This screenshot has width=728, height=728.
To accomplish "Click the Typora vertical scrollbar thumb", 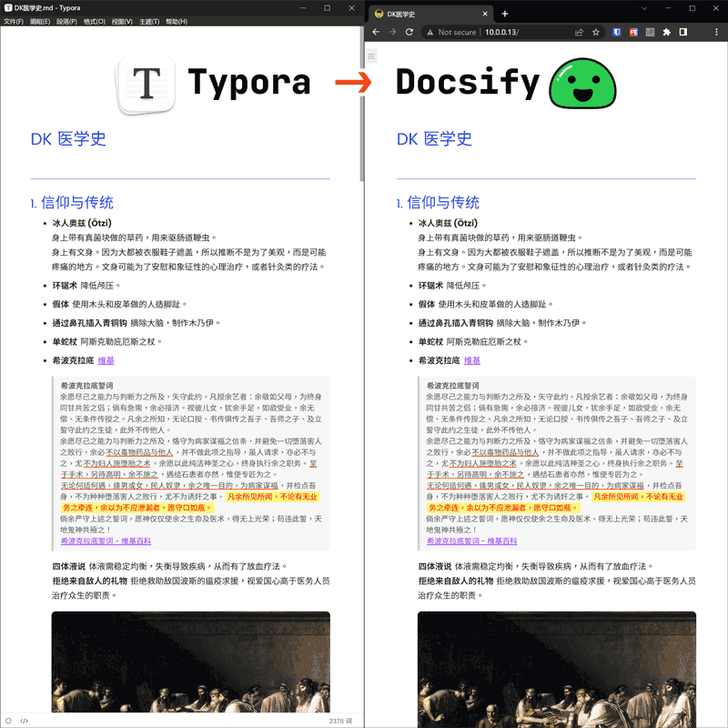I will click(x=361, y=105).
